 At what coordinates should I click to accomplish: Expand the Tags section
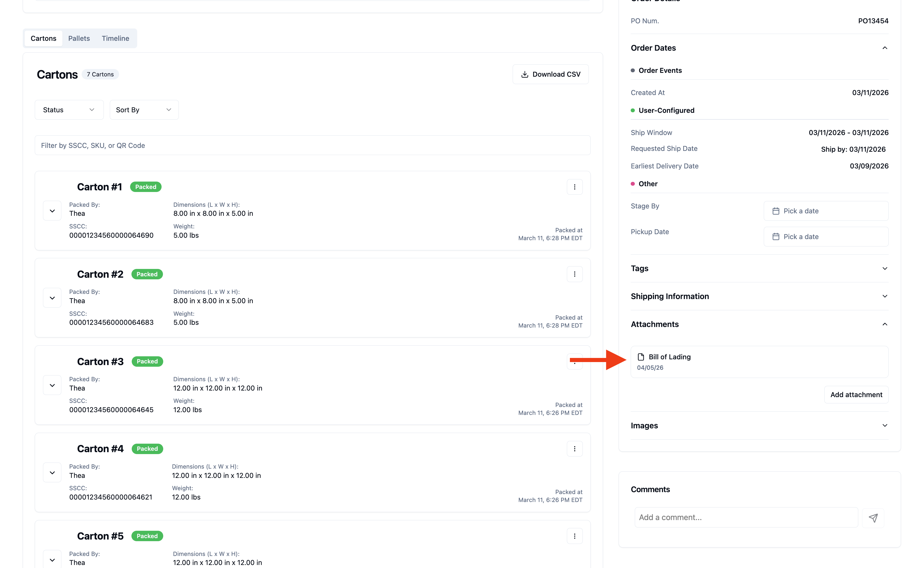pos(885,268)
